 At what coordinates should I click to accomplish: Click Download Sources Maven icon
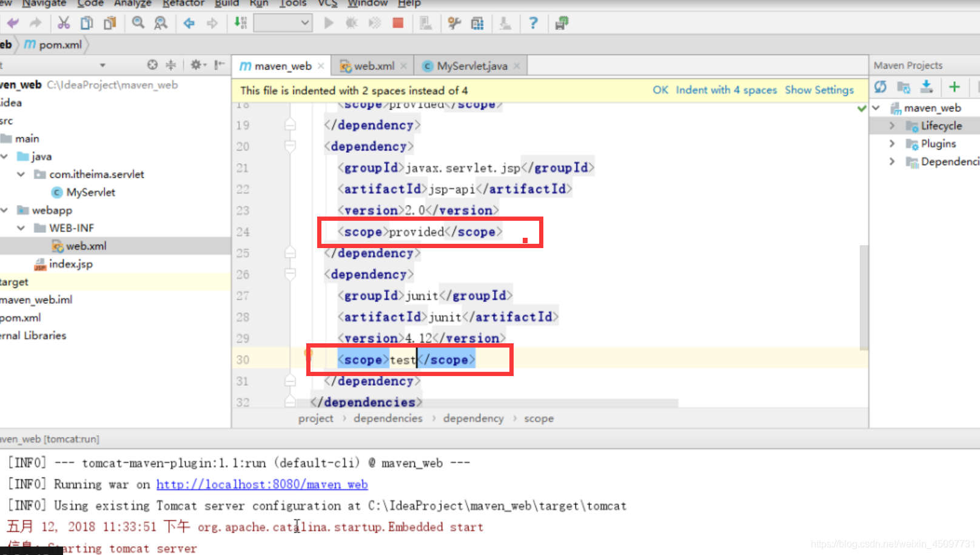click(927, 87)
